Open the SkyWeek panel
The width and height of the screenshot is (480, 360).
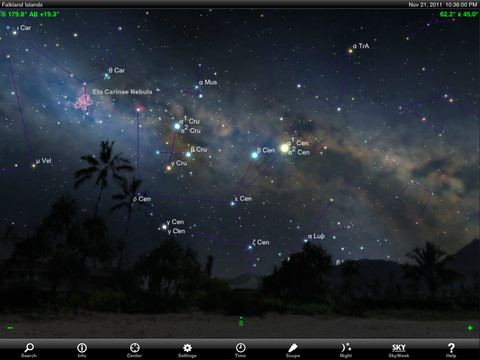pyautogui.click(x=399, y=350)
